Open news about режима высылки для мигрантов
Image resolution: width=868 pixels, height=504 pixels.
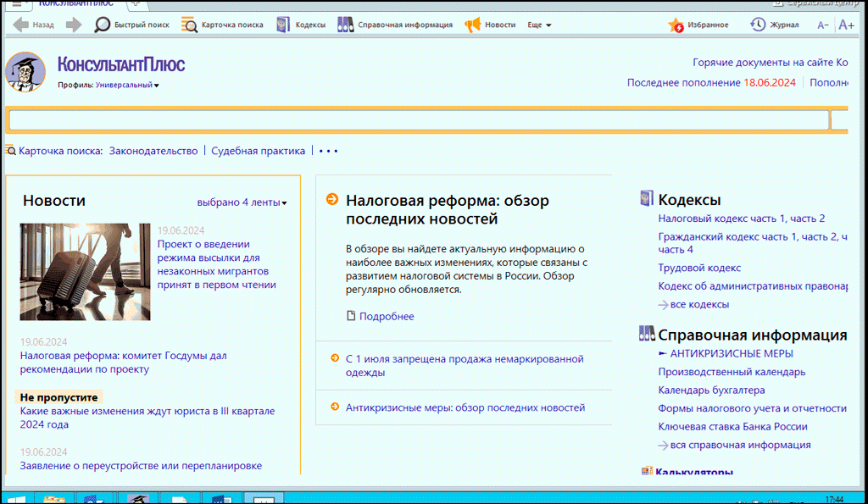coord(216,264)
